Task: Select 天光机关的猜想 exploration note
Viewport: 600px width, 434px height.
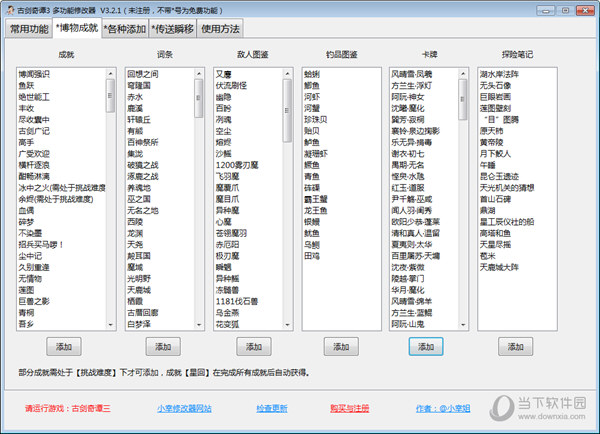Action: click(507, 188)
